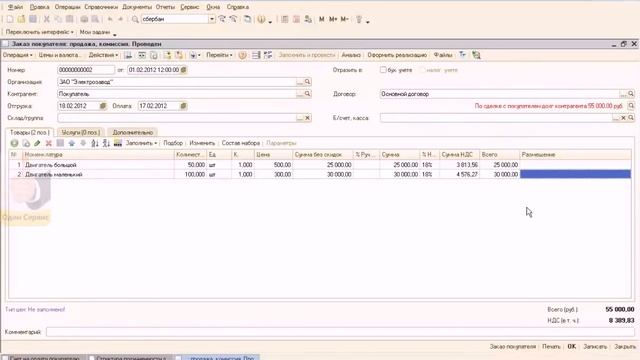Create a new document from main toolbar
Image resolution: width=640 pixels, height=360 pixels.
click(x=10, y=19)
